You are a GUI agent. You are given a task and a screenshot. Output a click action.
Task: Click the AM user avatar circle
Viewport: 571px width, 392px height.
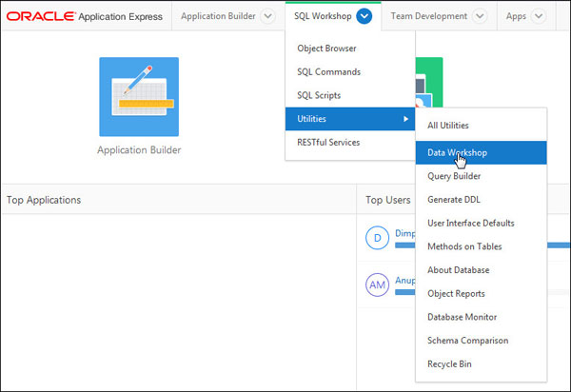click(x=378, y=284)
